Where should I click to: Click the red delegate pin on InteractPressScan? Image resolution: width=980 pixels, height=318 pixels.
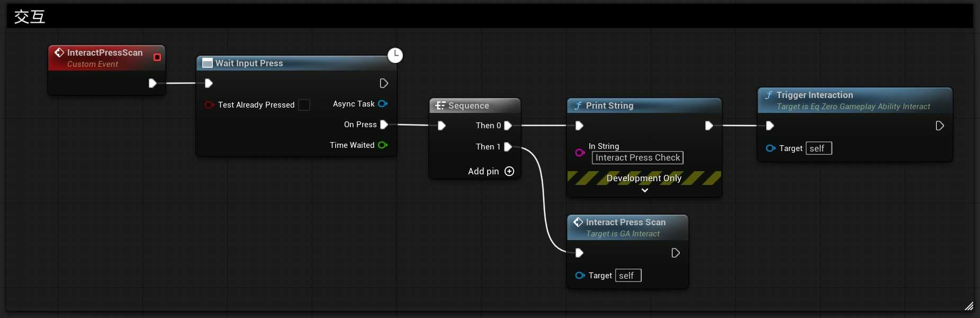[157, 57]
